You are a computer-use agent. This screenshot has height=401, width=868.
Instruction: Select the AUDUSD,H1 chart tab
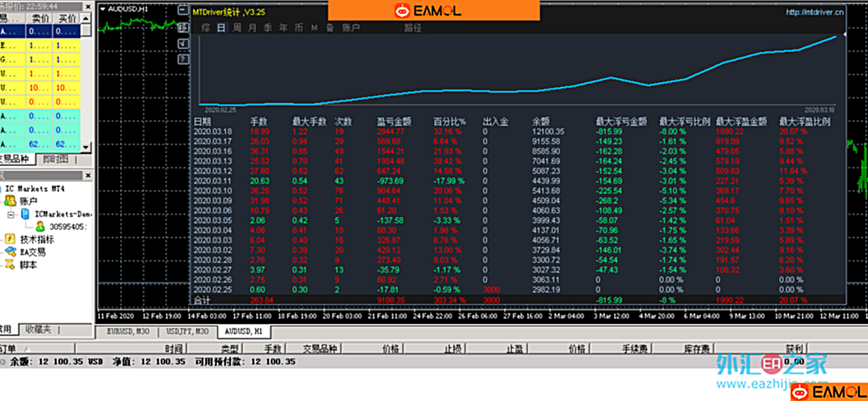click(243, 331)
